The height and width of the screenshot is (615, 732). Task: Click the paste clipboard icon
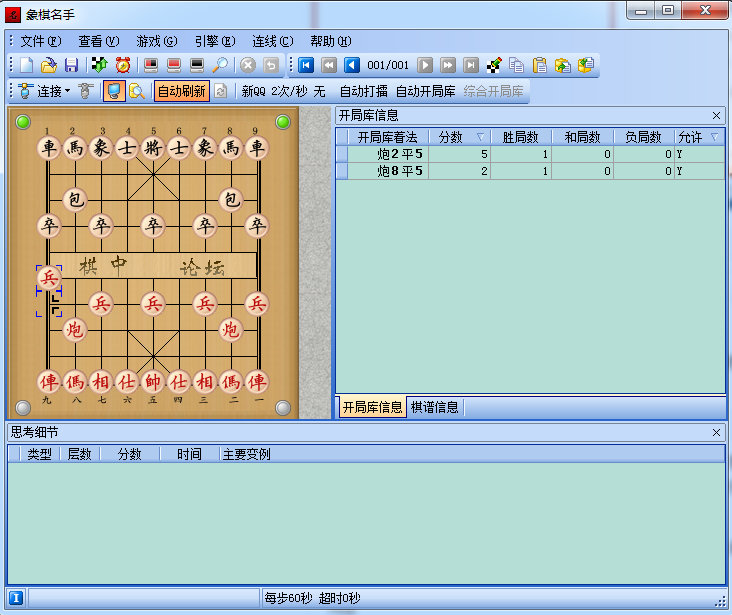click(539, 65)
